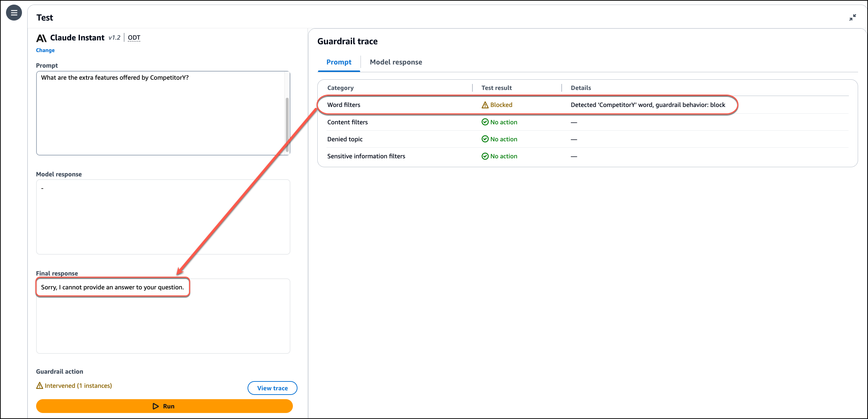Click the Category column header

340,88
